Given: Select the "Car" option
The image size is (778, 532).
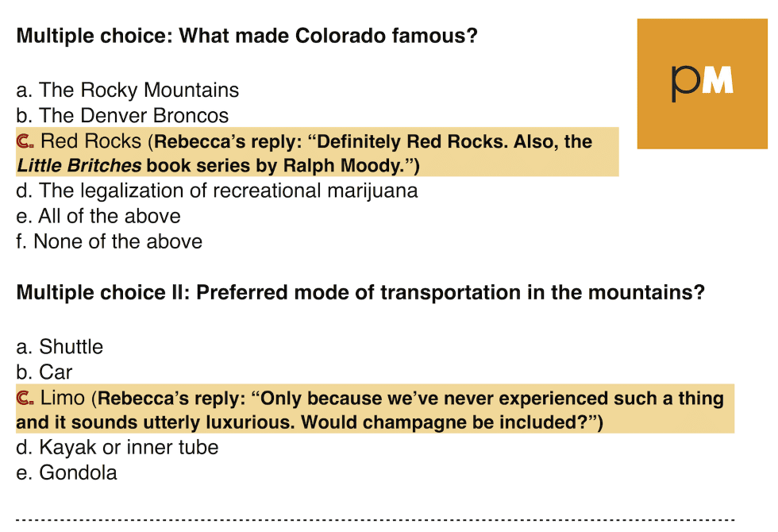Looking at the screenshot, I should coord(44,372).
